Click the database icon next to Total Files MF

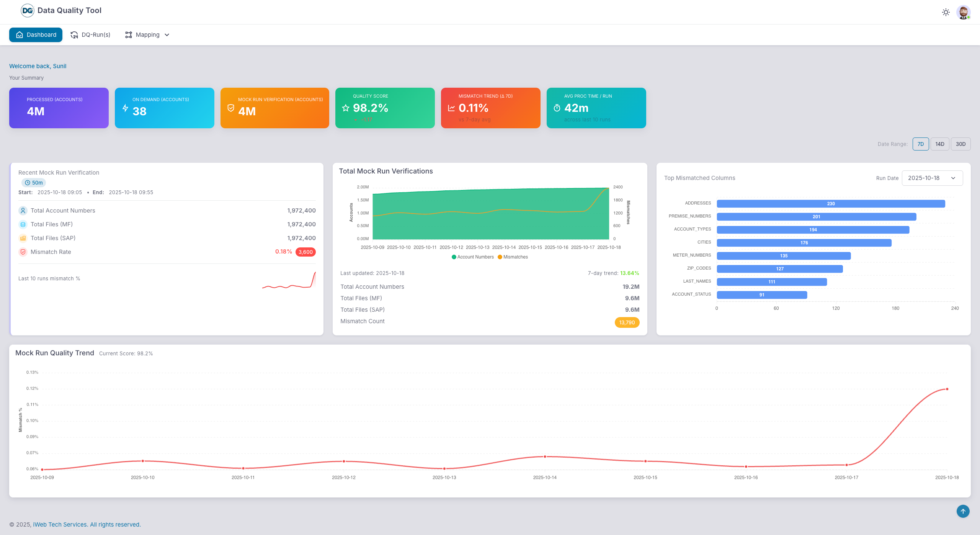(x=23, y=224)
